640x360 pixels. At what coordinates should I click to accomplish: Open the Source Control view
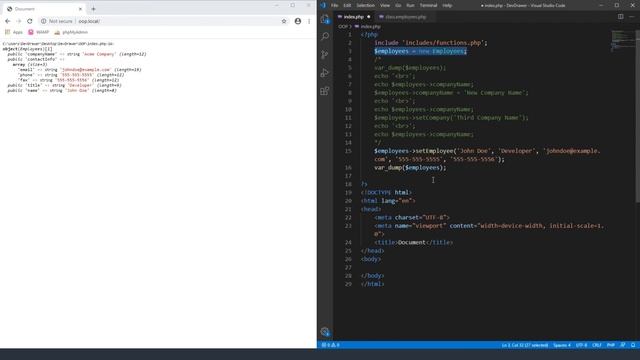click(325, 55)
